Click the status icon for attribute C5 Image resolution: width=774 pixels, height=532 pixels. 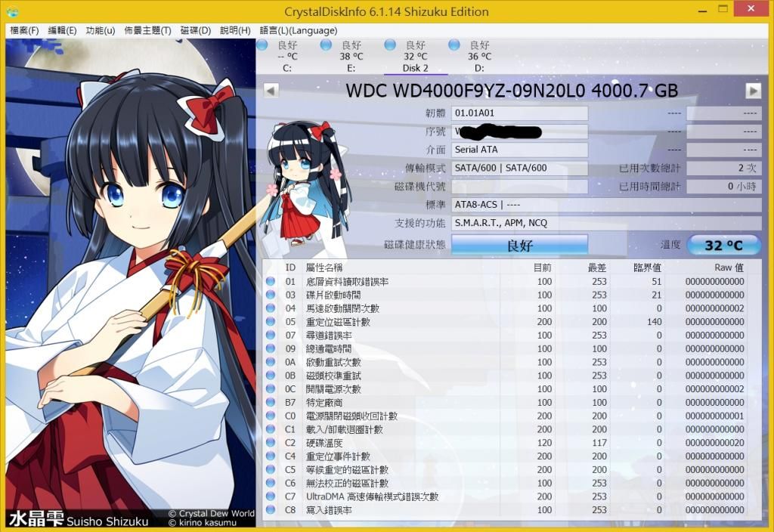(271, 469)
